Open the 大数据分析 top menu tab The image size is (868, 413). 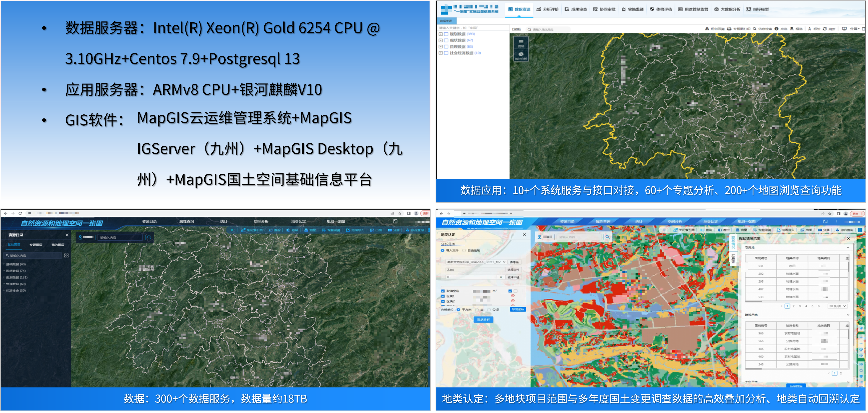click(x=727, y=9)
